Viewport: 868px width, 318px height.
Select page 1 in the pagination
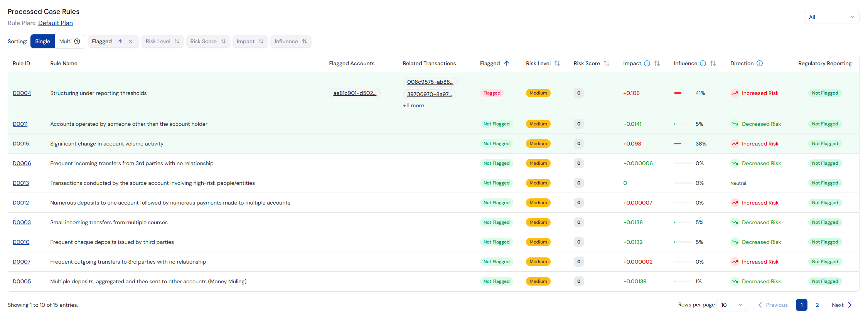click(x=802, y=305)
